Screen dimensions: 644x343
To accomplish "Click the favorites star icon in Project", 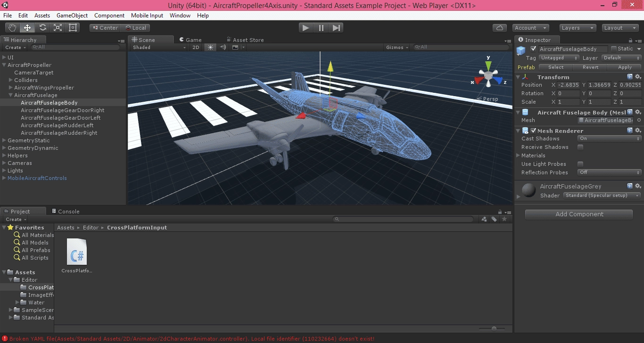I will (504, 219).
